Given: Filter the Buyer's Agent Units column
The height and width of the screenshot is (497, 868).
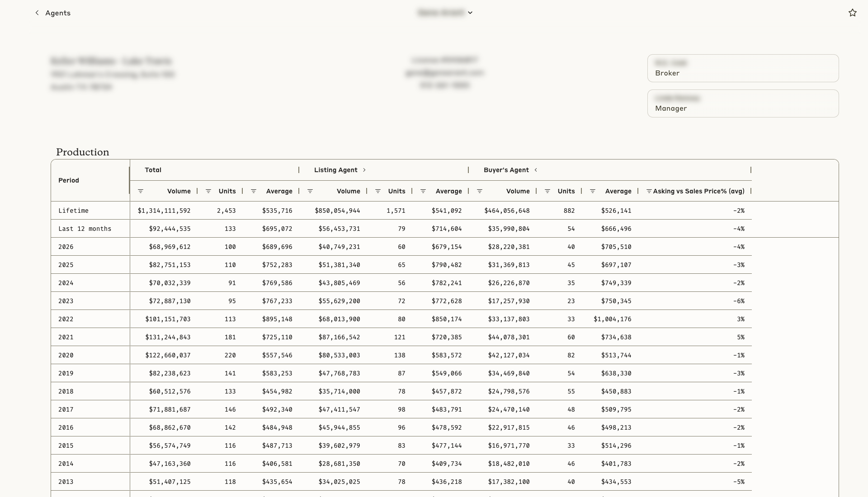Looking at the screenshot, I should [547, 191].
